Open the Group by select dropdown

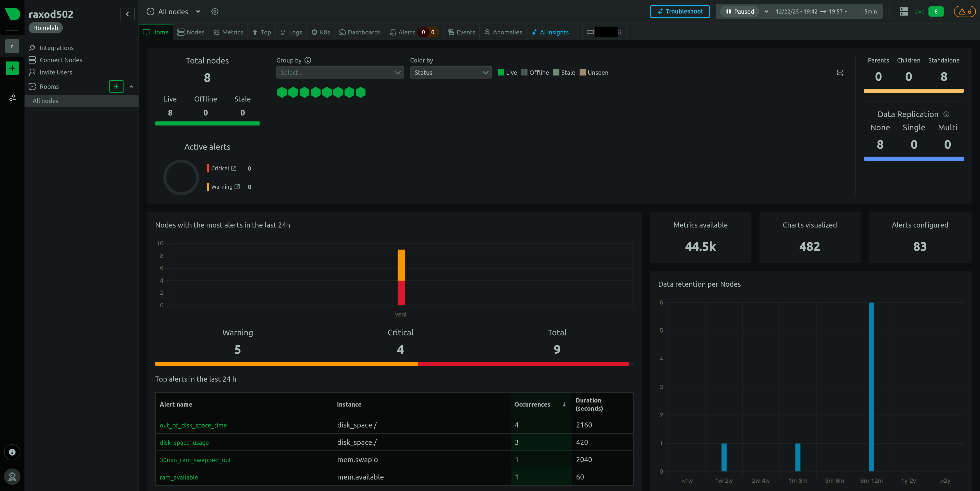[340, 73]
